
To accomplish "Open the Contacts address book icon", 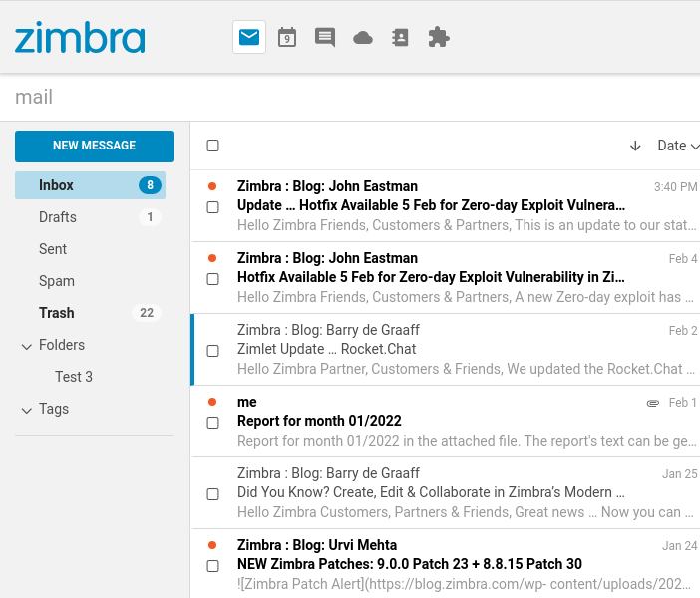I will pyautogui.click(x=400, y=38).
